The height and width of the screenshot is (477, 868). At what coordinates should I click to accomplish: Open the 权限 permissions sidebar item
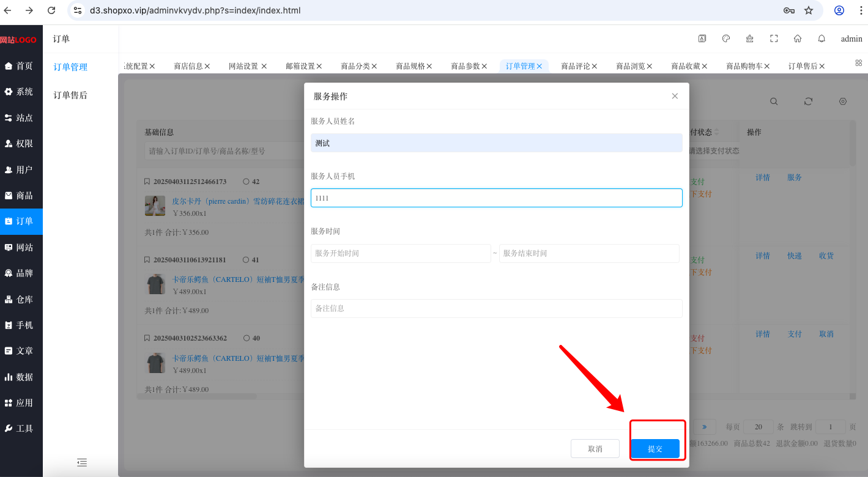tap(21, 144)
